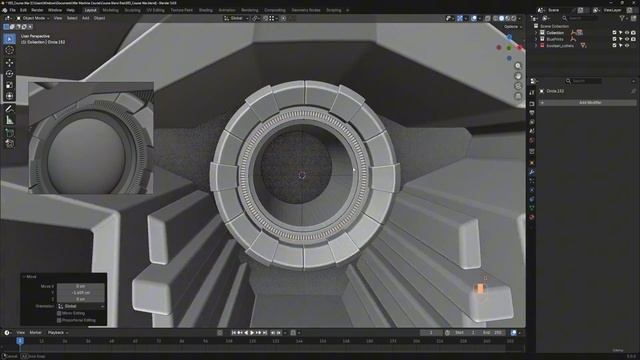Select the Transform tool
This screenshot has width=640, height=360.
[x=9, y=96]
